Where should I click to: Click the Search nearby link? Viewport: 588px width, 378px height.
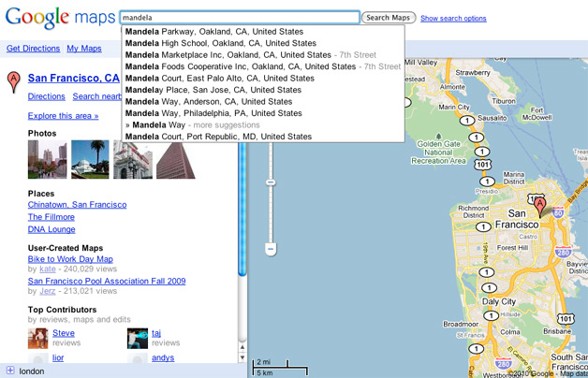pyautogui.click(x=97, y=96)
